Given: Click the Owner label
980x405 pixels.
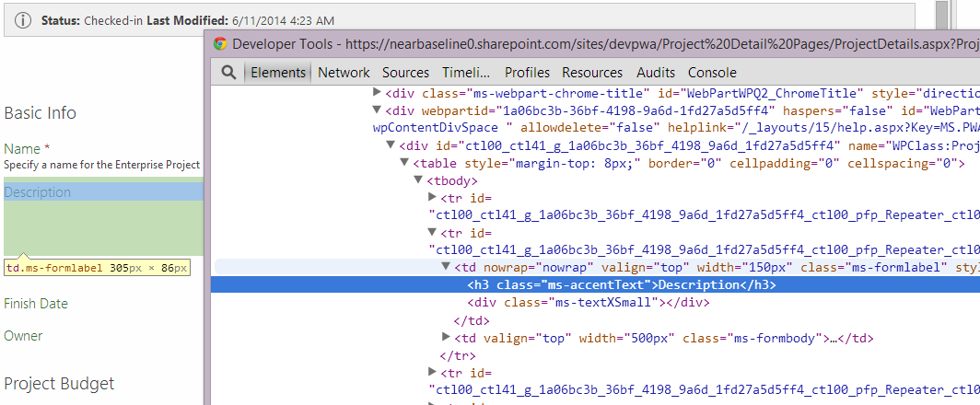Looking at the screenshot, I should pyautogui.click(x=23, y=336).
